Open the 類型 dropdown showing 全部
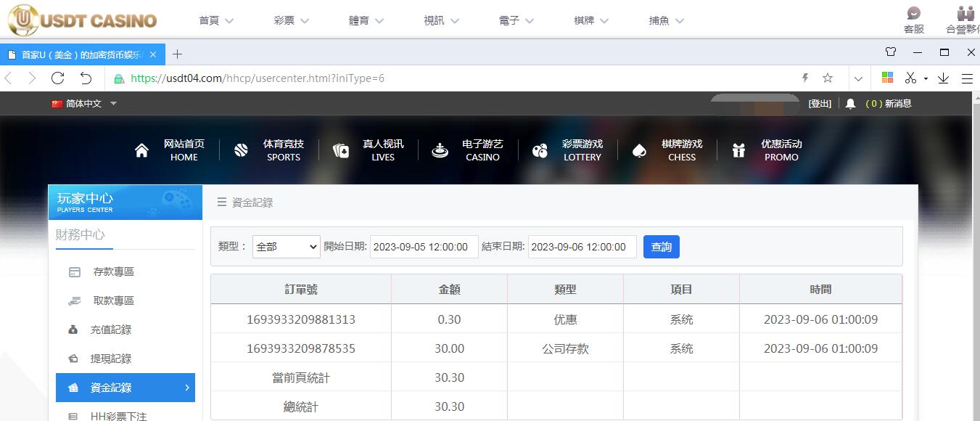Image resolution: width=980 pixels, height=421 pixels. pos(287,247)
